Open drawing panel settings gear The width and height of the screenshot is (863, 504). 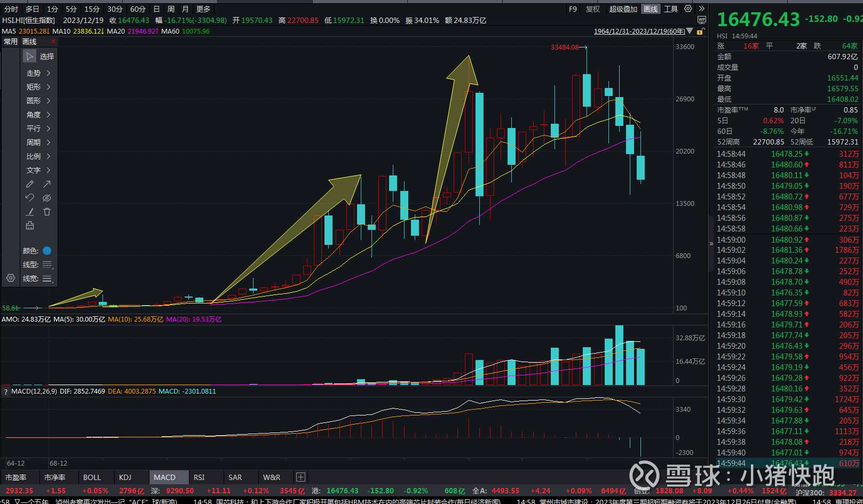pos(11,278)
